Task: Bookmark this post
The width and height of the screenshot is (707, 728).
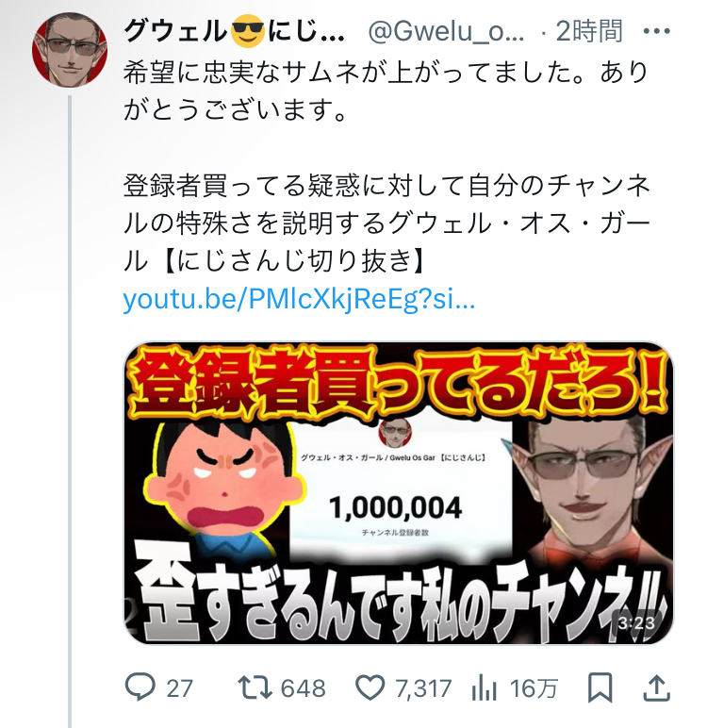Action: pyautogui.click(x=600, y=688)
